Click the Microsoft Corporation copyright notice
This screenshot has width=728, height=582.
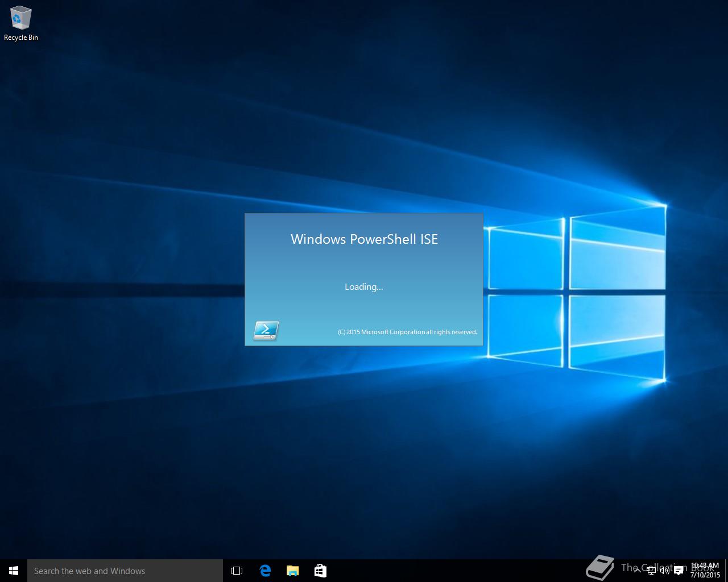(407, 332)
